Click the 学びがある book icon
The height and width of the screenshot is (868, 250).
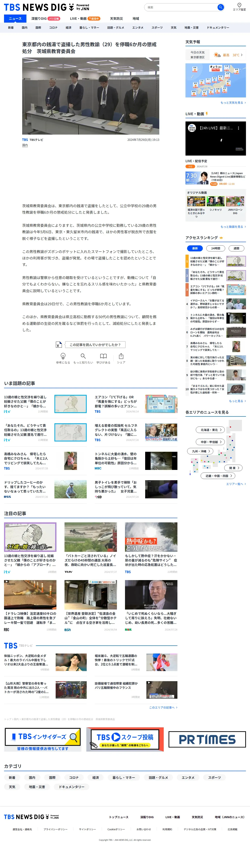click(x=103, y=356)
